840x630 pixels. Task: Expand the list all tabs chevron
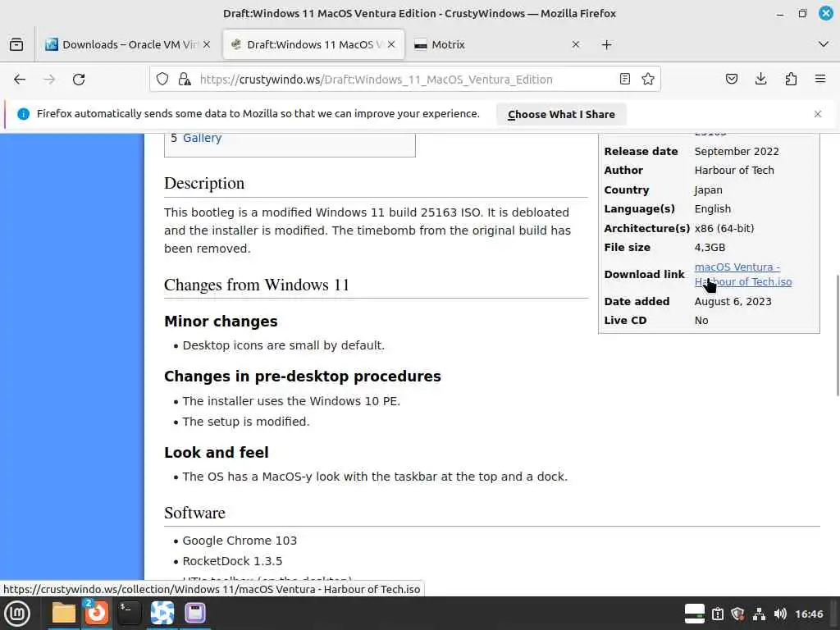[x=824, y=44]
